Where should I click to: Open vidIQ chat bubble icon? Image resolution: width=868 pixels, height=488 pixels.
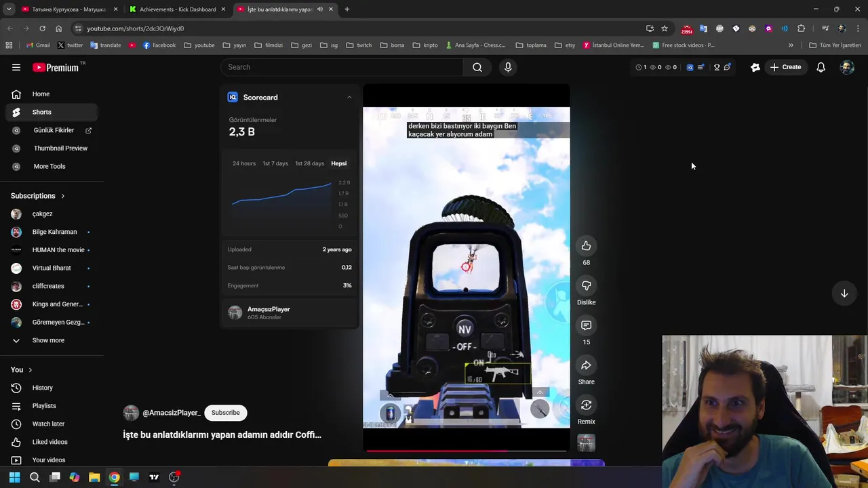coord(727,67)
